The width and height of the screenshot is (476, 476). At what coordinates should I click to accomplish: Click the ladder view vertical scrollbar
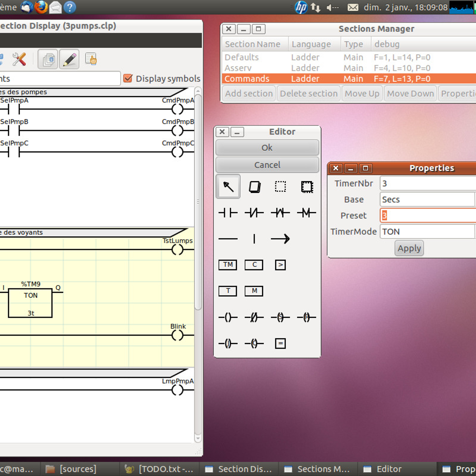pyautogui.click(x=198, y=202)
